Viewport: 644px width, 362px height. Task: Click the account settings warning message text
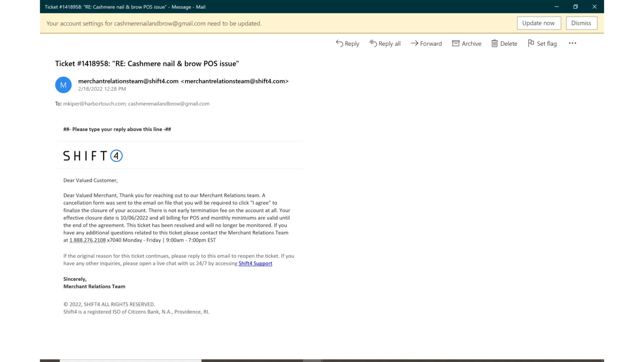click(x=154, y=24)
